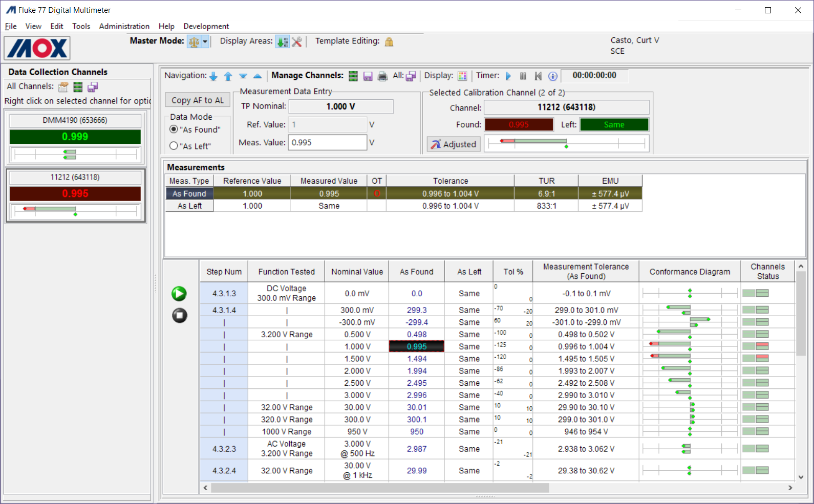
Task: Toggle the Adjusted button
Action: point(454,144)
